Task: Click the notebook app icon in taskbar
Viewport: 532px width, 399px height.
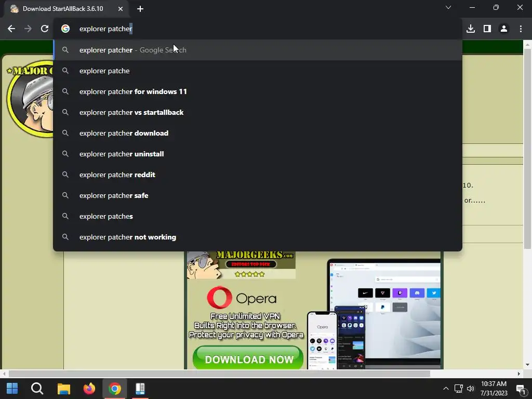Action: (x=140, y=389)
